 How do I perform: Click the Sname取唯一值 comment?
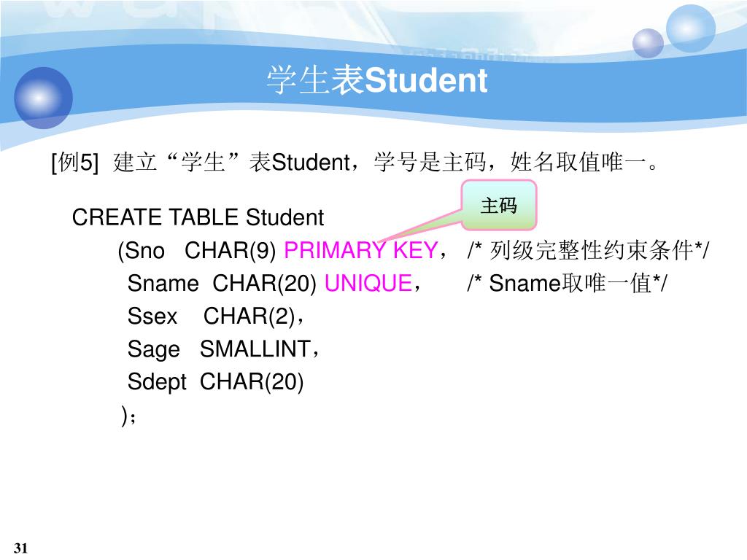(x=567, y=284)
